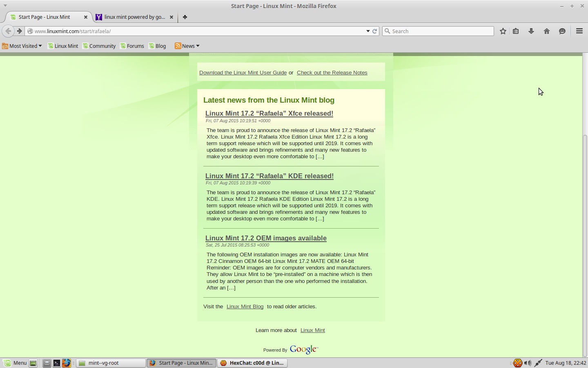Click the heading Latest news from the Linux Mint blog
Screen dimensions: 588x368
(269, 100)
